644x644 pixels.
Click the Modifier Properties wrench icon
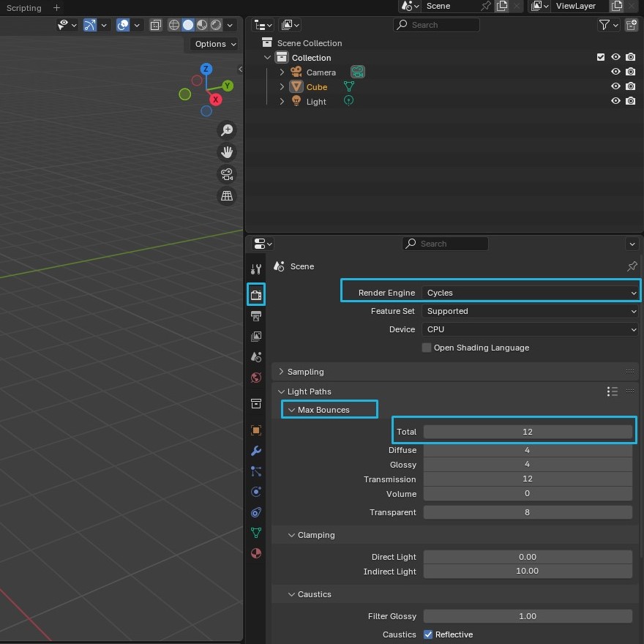[255, 450]
